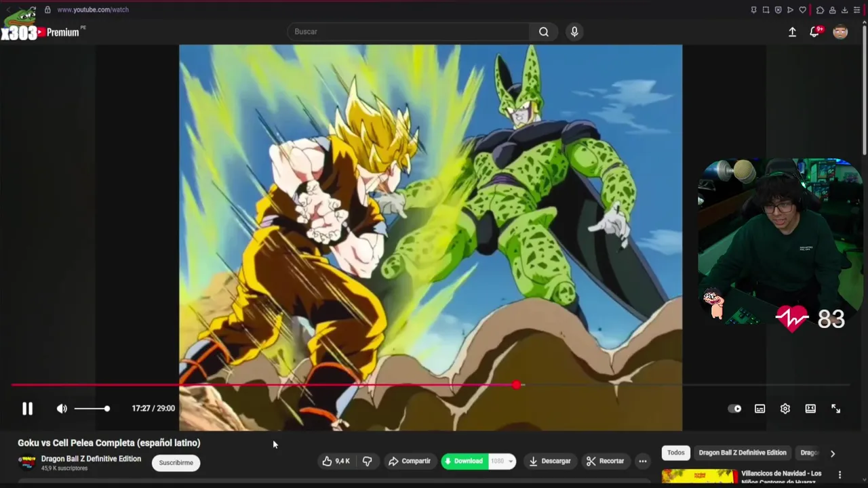
Task: Click the browser address bar URL
Action: coord(93,9)
